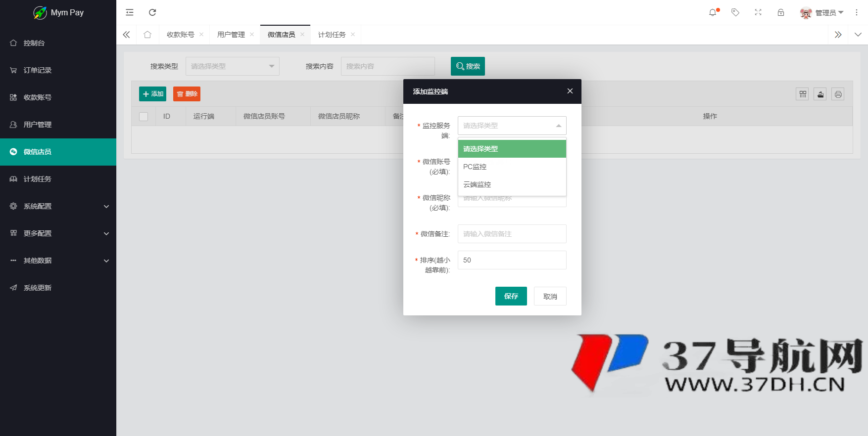Open 控制台 in the sidebar
This screenshot has width=868, height=436.
[x=58, y=43]
